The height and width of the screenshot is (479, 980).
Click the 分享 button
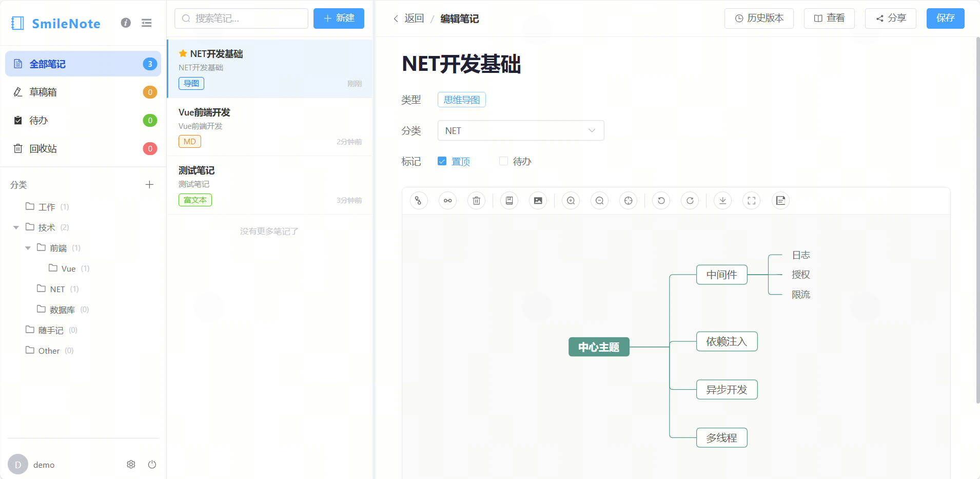(891, 18)
